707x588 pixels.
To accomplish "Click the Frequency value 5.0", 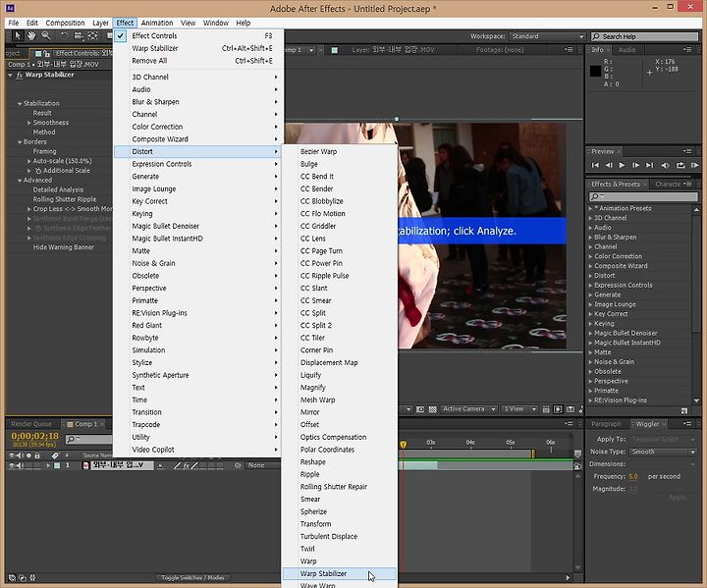I will pos(633,476).
